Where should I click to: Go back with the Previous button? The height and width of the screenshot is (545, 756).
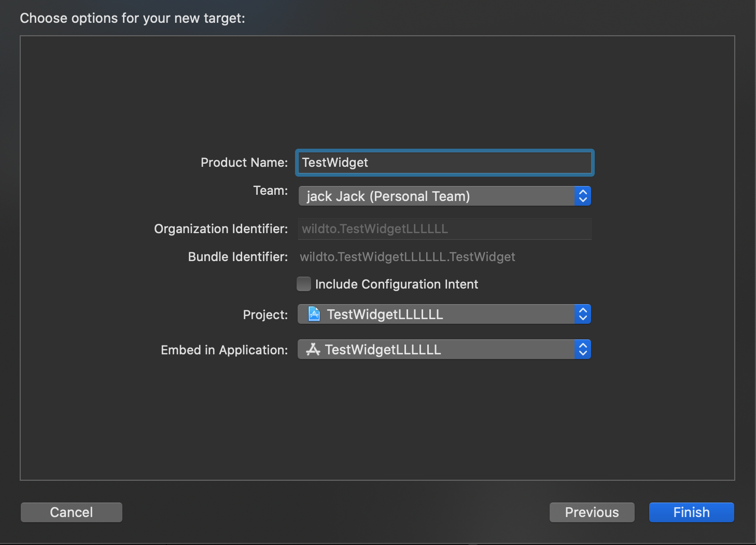tap(592, 512)
